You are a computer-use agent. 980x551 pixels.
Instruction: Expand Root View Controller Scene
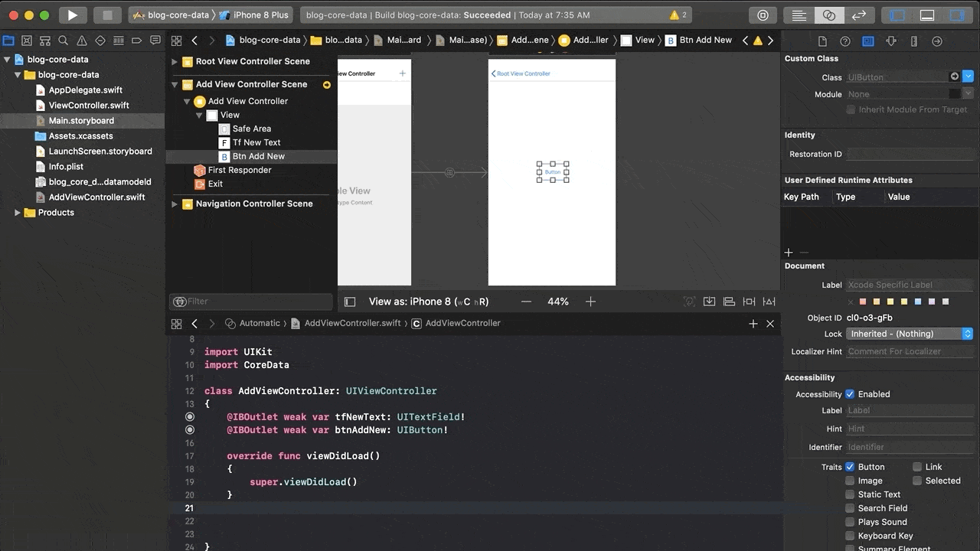point(175,61)
